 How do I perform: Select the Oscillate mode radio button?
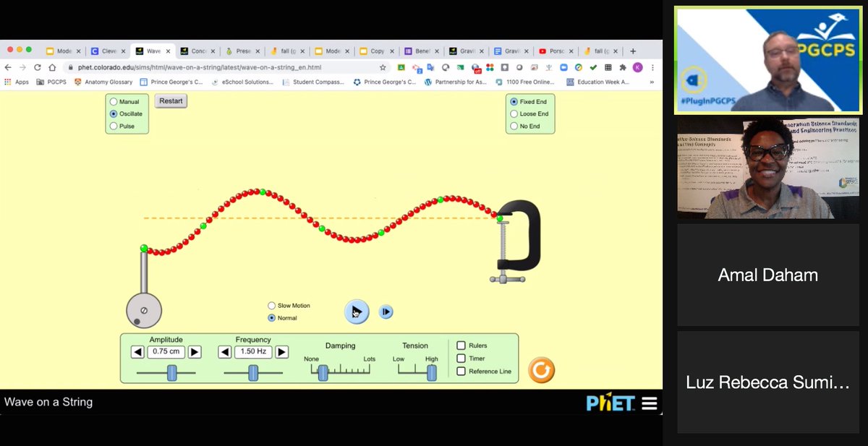(114, 114)
